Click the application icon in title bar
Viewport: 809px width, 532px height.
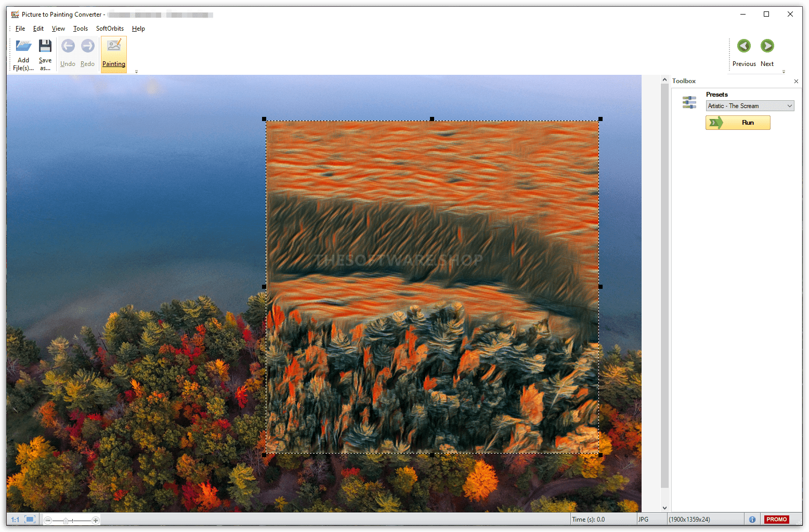tap(15, 15)
